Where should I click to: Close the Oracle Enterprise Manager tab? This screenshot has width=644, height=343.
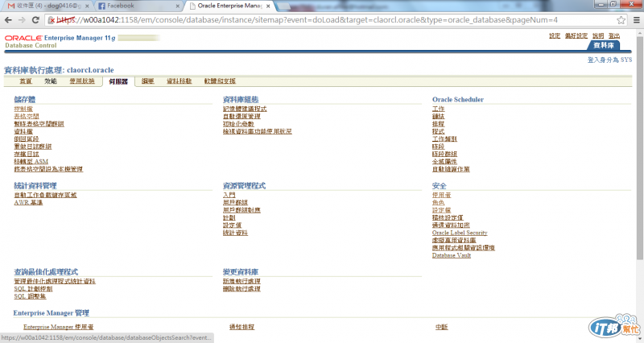click(x=268, y=6)
